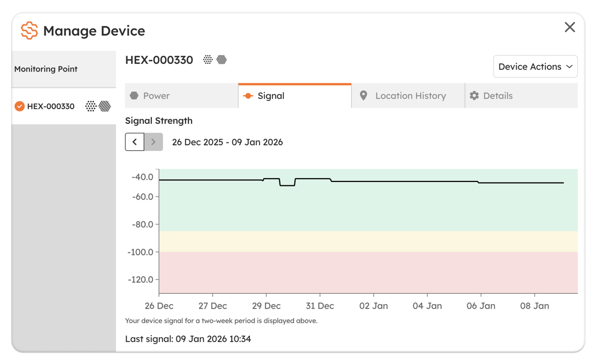Click the 08 Jan axis label
This screenshot has width=598, height=364.
coord(535,306)
